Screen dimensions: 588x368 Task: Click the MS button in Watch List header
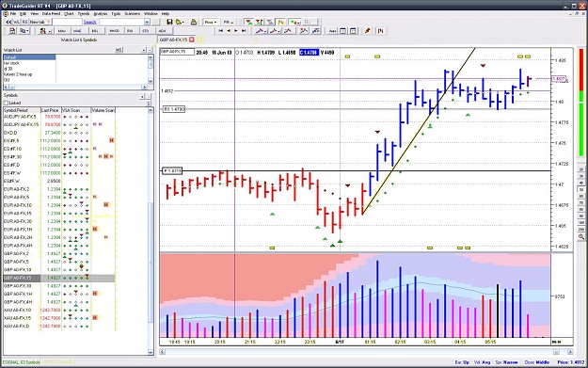(119, 50)
